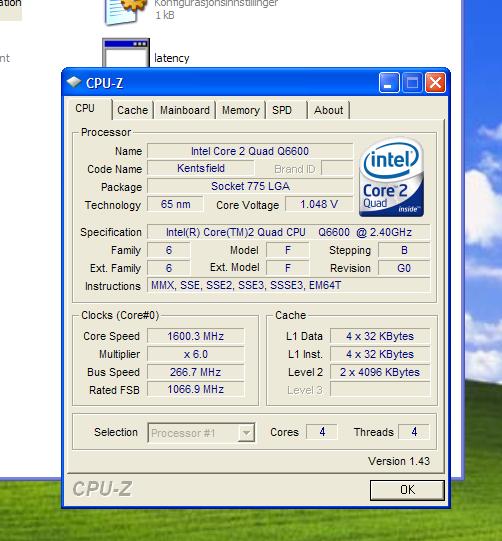The image size is (502, 541).
Task: Select the Memory tab
Action: (x=240, y=110)
